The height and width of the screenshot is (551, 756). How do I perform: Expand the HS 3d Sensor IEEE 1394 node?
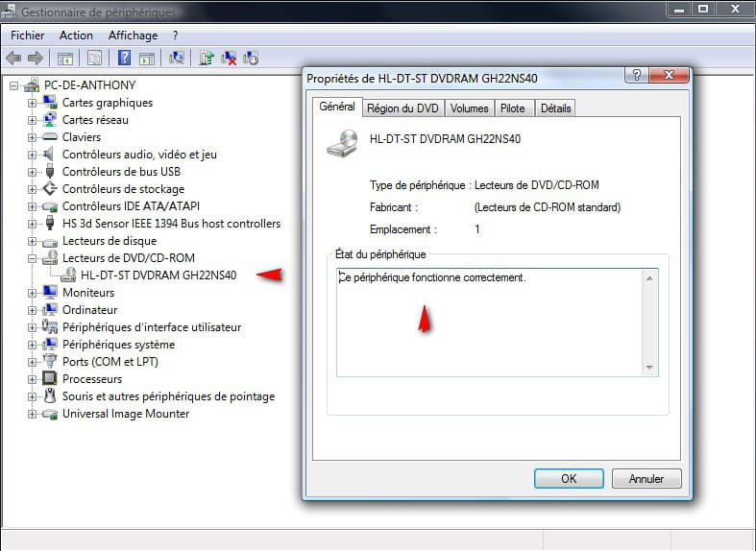point(32,224)
